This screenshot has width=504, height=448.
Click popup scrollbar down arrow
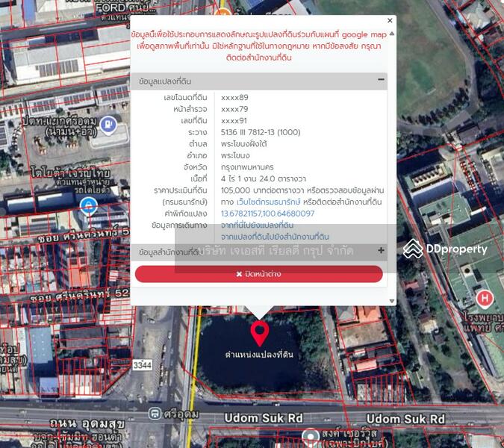(391, 301)
